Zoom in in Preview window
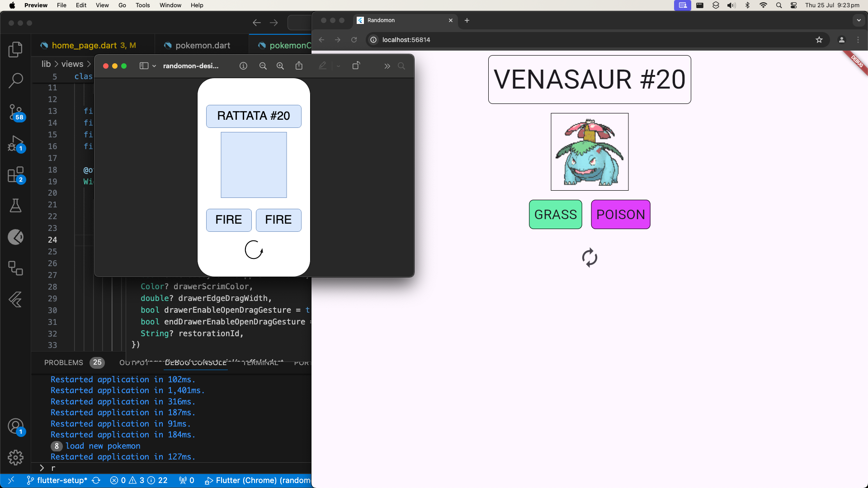The width and height of the screenshot is (868, 488). pos(280,66)
